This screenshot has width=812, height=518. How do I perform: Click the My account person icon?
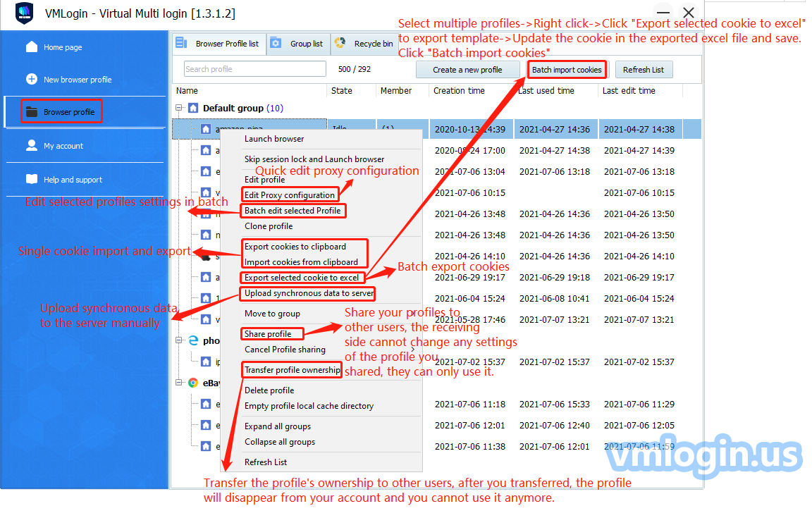[32, 146]
